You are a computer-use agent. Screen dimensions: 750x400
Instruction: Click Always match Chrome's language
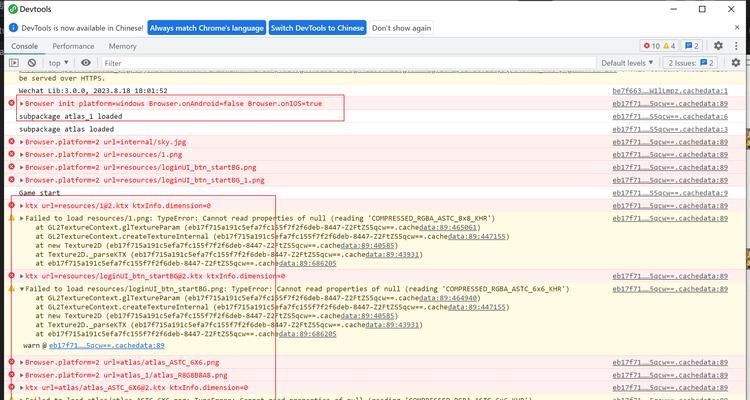click(x=207, y=28)
